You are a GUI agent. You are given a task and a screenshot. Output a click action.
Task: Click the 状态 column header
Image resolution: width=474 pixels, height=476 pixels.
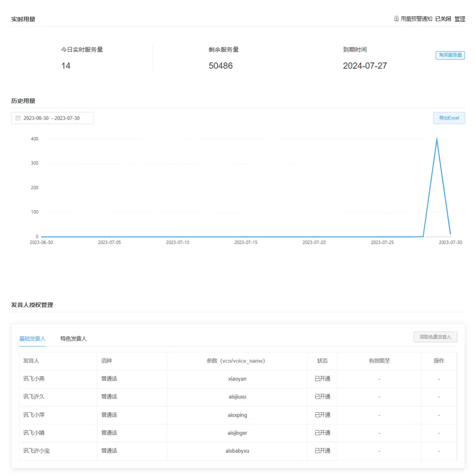click(322, 361)
